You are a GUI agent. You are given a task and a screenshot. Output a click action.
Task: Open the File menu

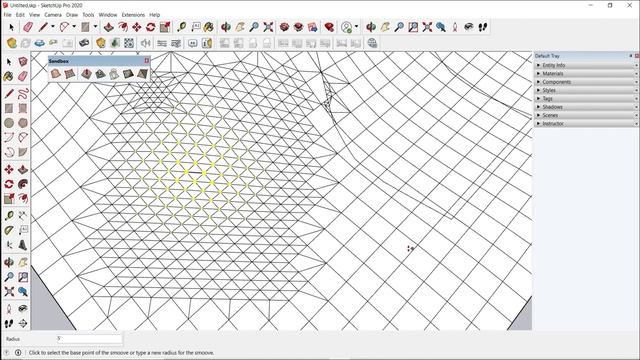pos(7,15)
